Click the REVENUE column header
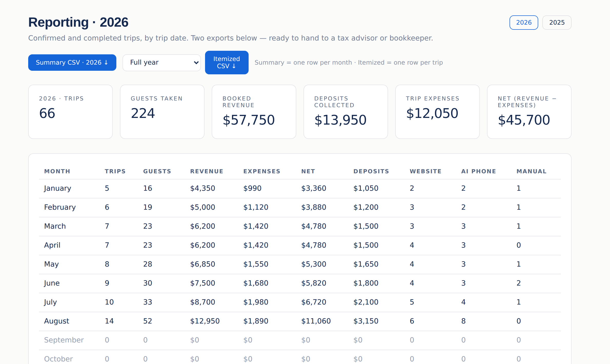Viewport: 610px width, 364px height. tap(207, 171)
